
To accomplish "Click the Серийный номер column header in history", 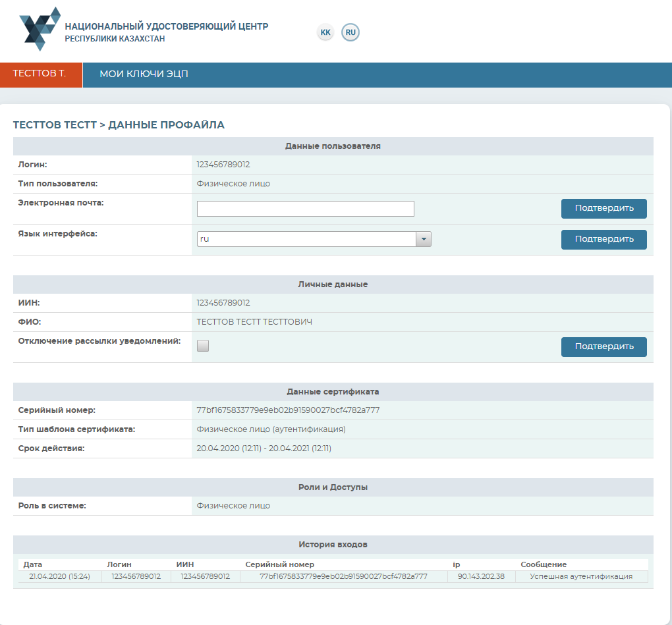I will pyautogui.click(x=279, y=564).
